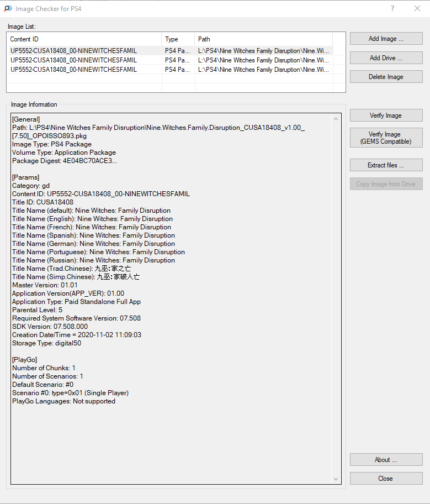Screen dimensions: 430x504
Task: Click the '[PlayGo]' section heading
Action: (x=25, y=360)
